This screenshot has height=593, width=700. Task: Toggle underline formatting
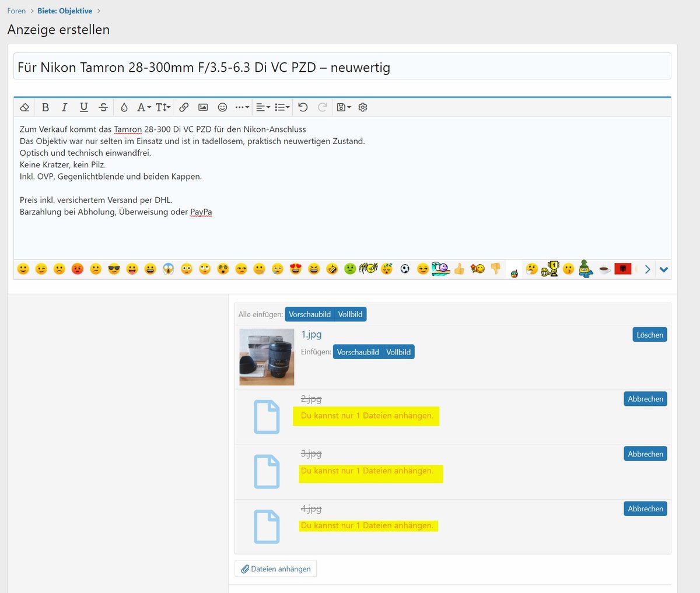84,107
